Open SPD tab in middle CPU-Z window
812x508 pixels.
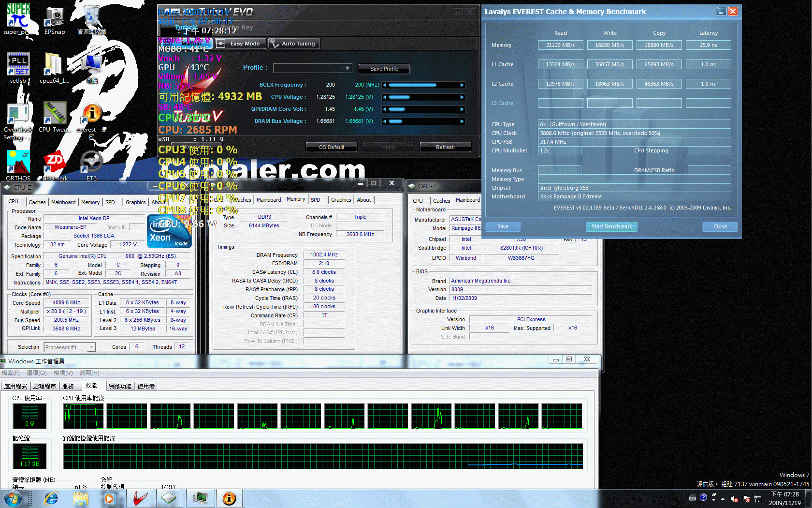click(316, 200)
